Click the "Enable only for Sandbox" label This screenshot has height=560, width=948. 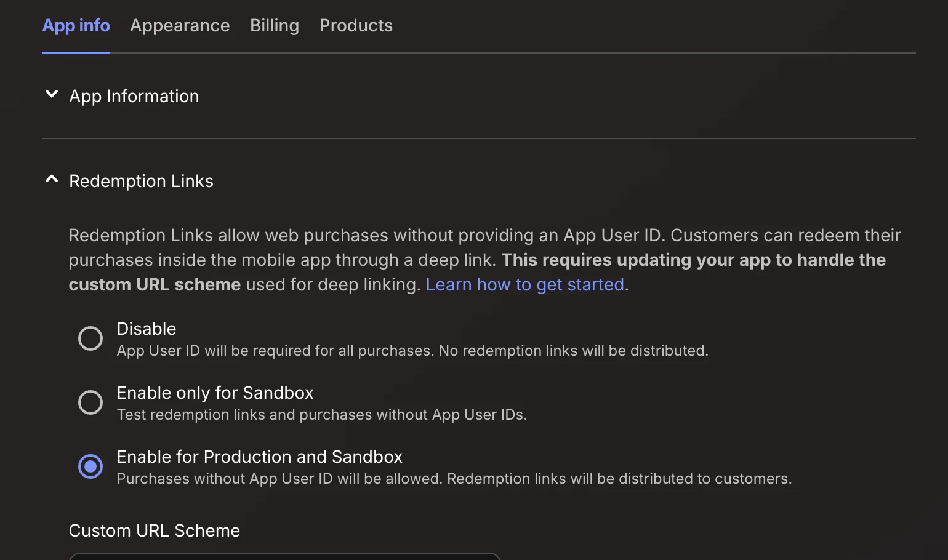(215, 393)
